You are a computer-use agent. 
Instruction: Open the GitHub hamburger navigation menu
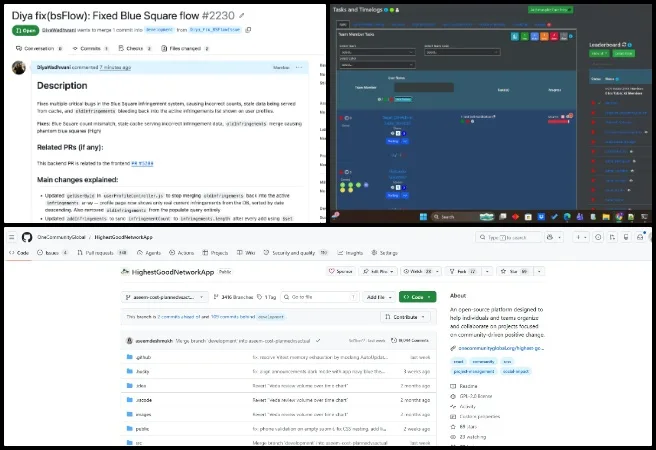point(12,237)
